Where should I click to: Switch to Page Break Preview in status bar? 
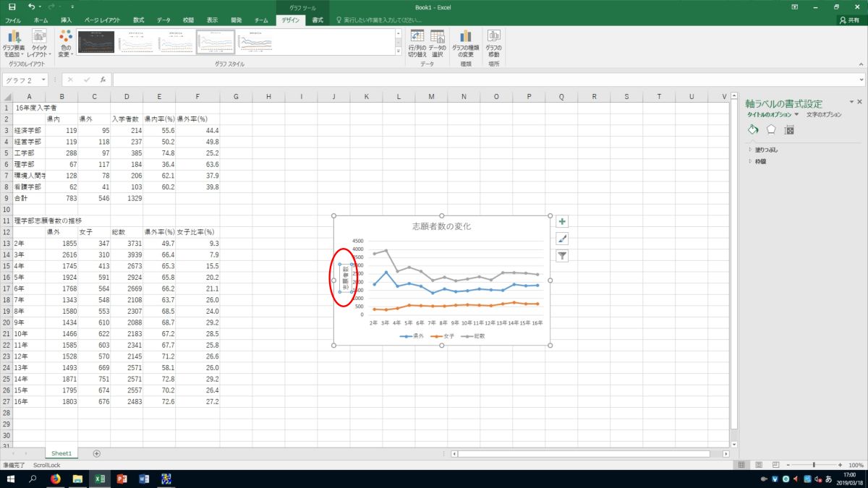[775, 465]
